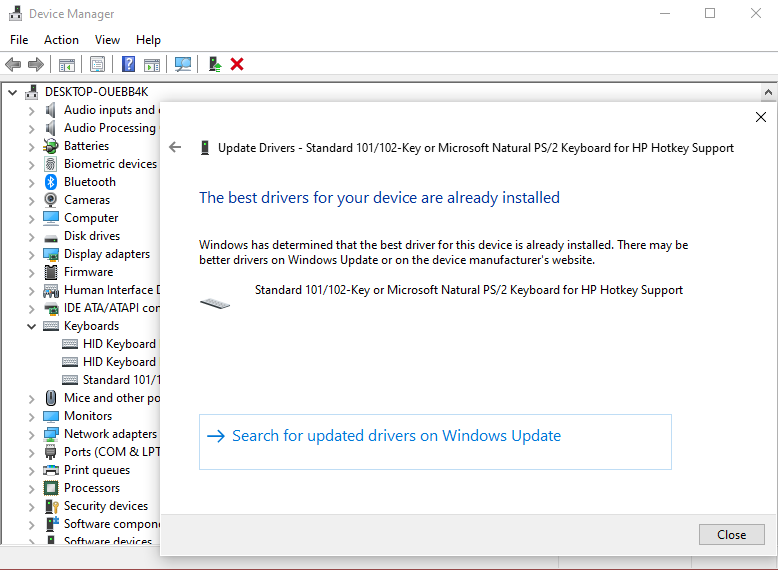The width and height of the screenshot is (778, 570).
Task: Click the Bluetooth category icon
Action: point(51,182)
